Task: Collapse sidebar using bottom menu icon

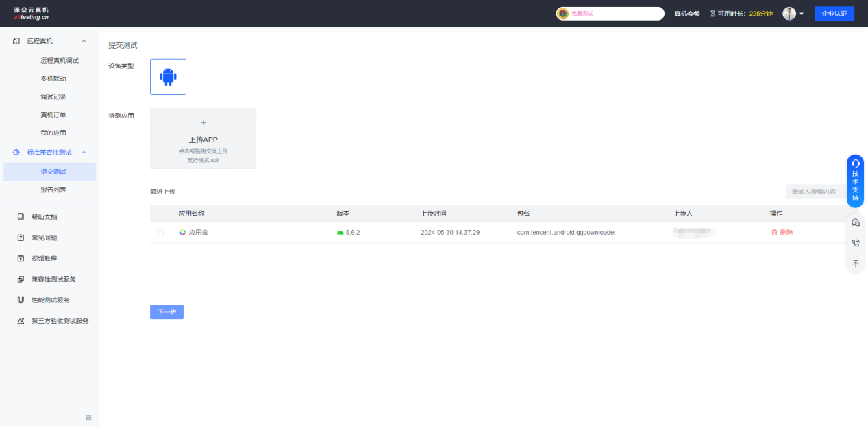Action: point(88,417)
